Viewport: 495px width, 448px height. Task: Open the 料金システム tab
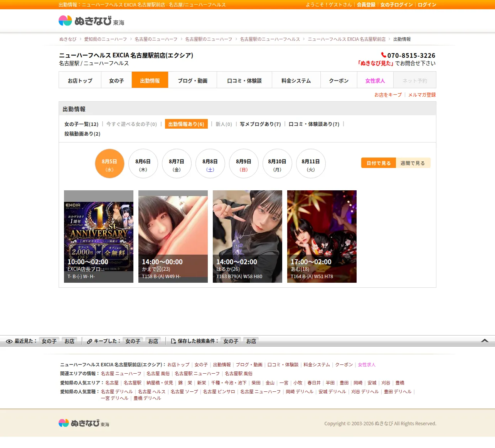(x=296, y=80)
